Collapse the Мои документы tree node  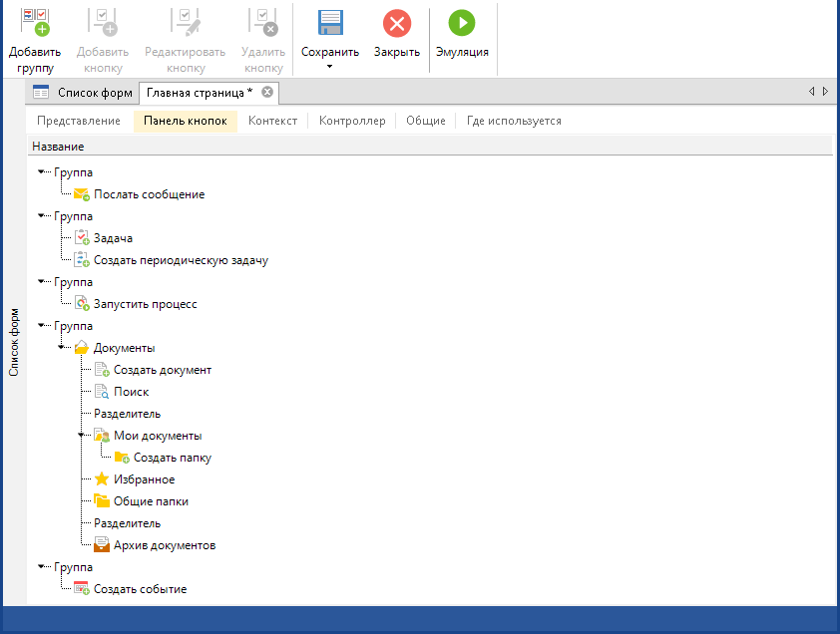tap(82, 436)
